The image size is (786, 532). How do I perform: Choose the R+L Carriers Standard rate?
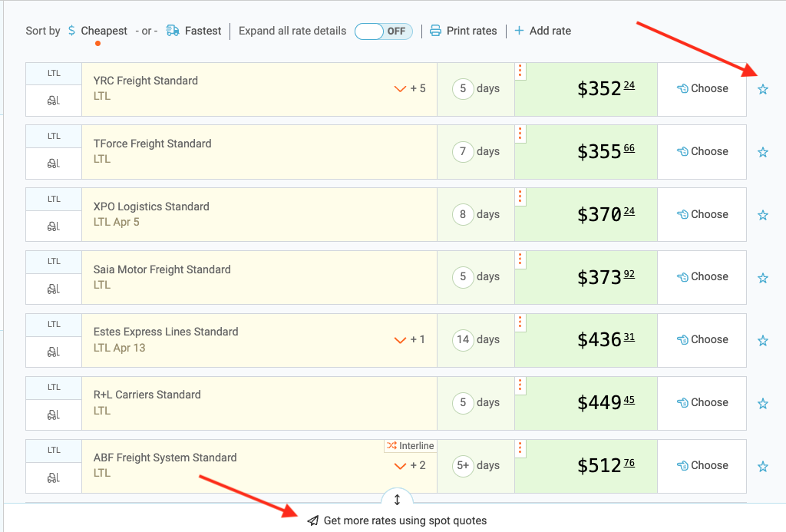[x=702, y=402]
